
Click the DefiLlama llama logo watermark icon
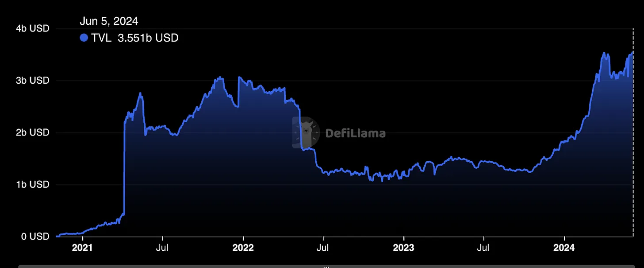[306, 133]
